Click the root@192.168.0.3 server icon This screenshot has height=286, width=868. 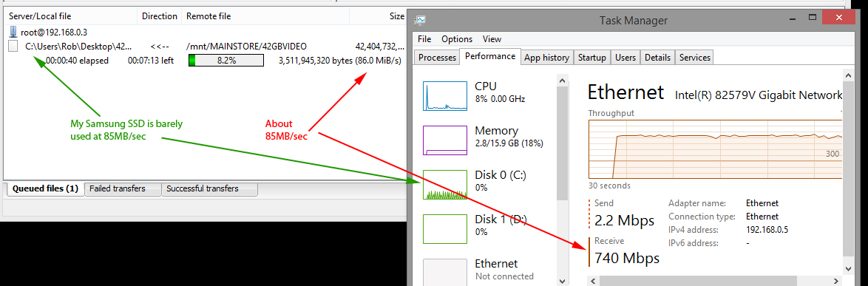point(13,32)
